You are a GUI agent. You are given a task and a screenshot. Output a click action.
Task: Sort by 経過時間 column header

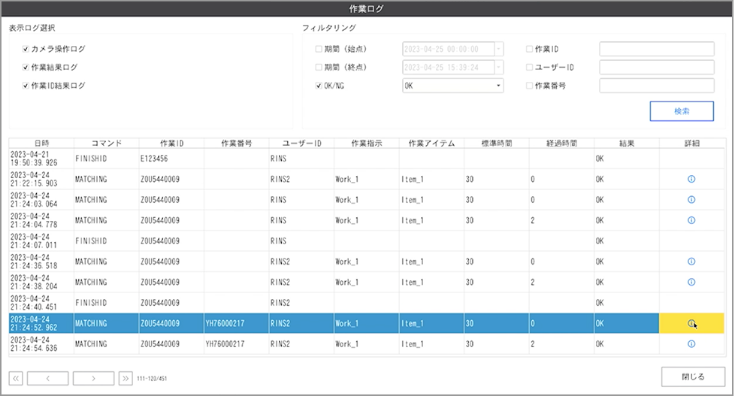[x=562, y=143]
